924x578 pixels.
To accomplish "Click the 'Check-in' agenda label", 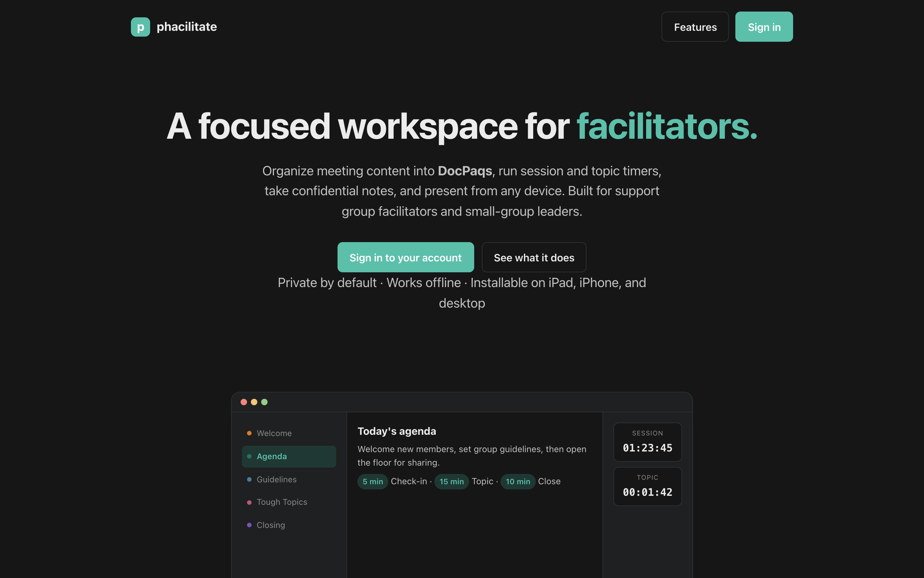I will (x=408, y=481).
